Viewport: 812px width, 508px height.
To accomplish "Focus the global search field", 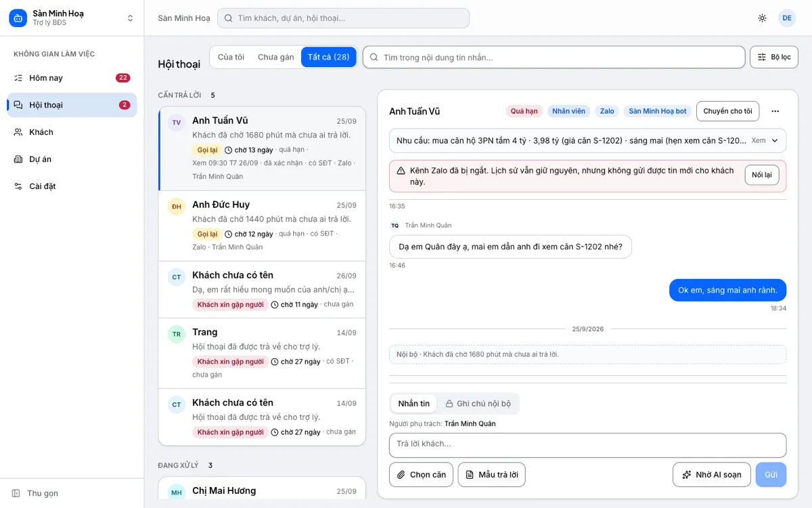I will tap(343, 18).
